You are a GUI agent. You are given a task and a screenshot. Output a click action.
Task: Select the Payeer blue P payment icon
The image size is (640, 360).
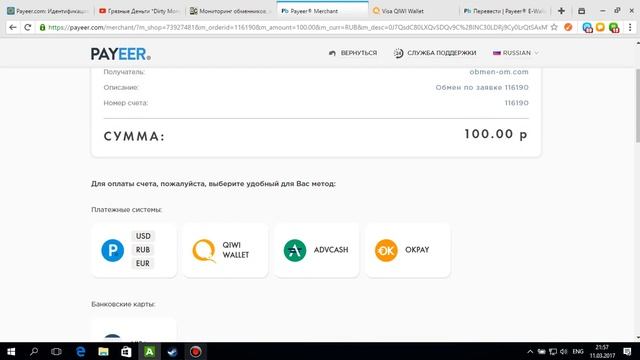[x=113, y=250]
